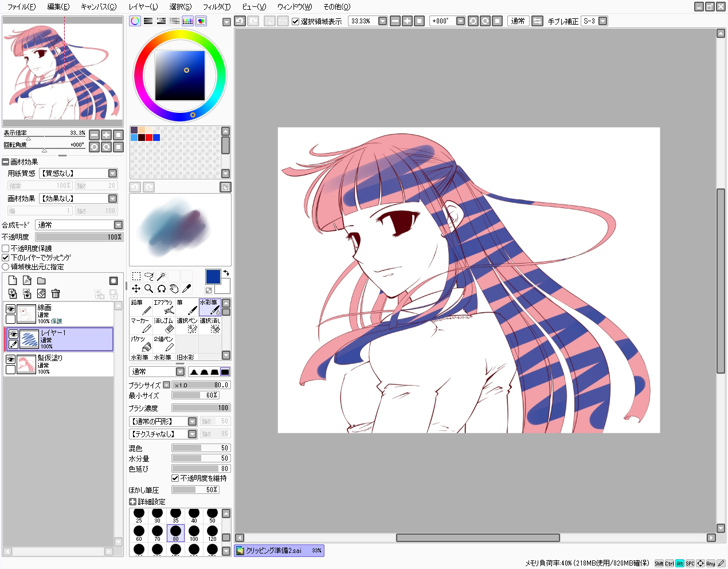Screen dimensions: 728x569
Task: Click the merge layer down icon
Action: pyautogui.click(x=27, y=293)
